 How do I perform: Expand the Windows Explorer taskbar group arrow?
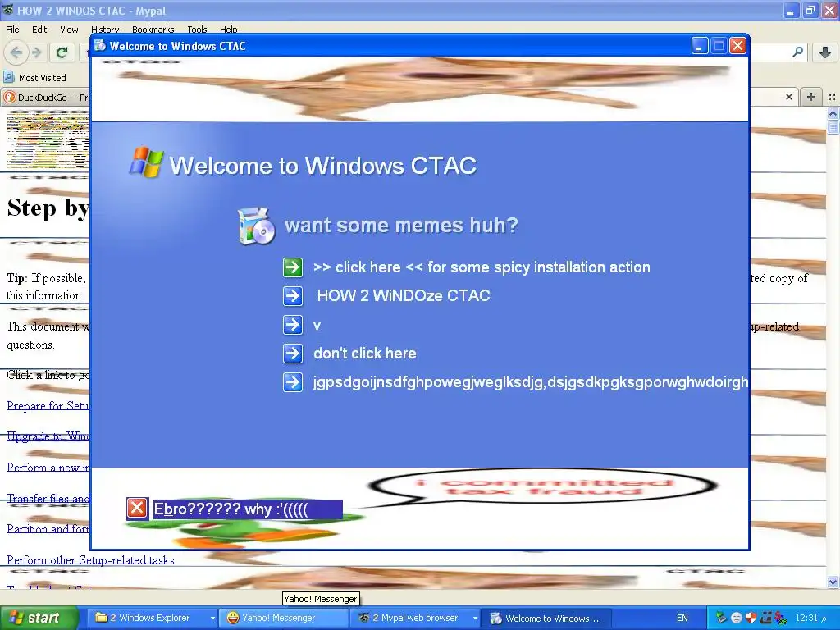coord(212,619)
